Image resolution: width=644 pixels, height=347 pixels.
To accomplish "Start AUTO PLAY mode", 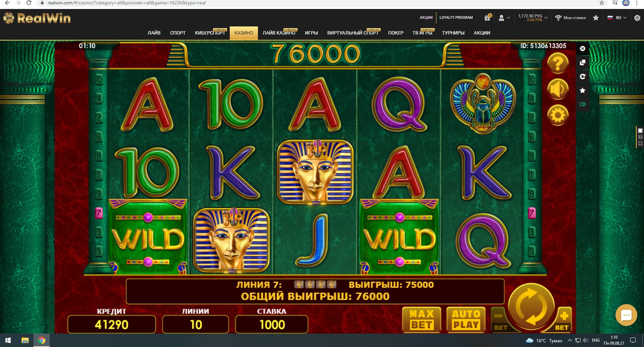I will click(466, 320).
